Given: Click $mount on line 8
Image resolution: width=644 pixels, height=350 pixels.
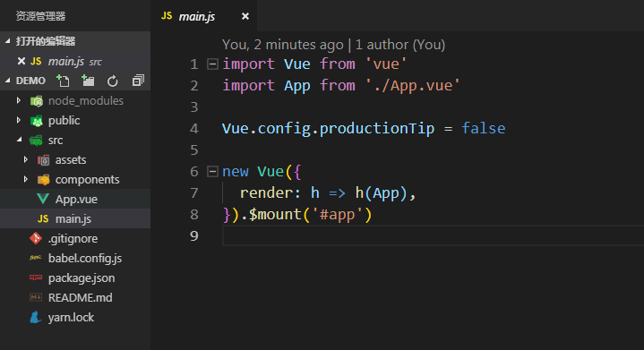Looking at the screenshot, I should click(275, 214).
